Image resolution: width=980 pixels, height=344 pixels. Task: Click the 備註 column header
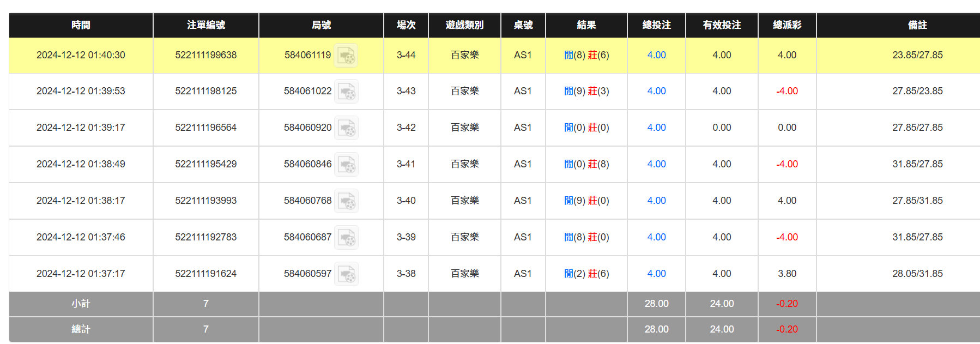917,25
